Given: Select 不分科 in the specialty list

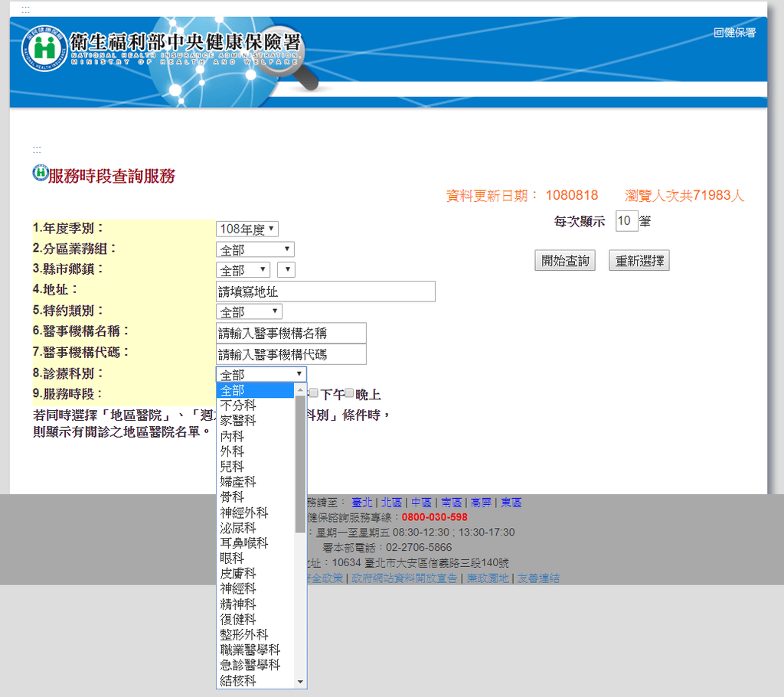Looking at the screenshot, I should (x=255, y=405).
